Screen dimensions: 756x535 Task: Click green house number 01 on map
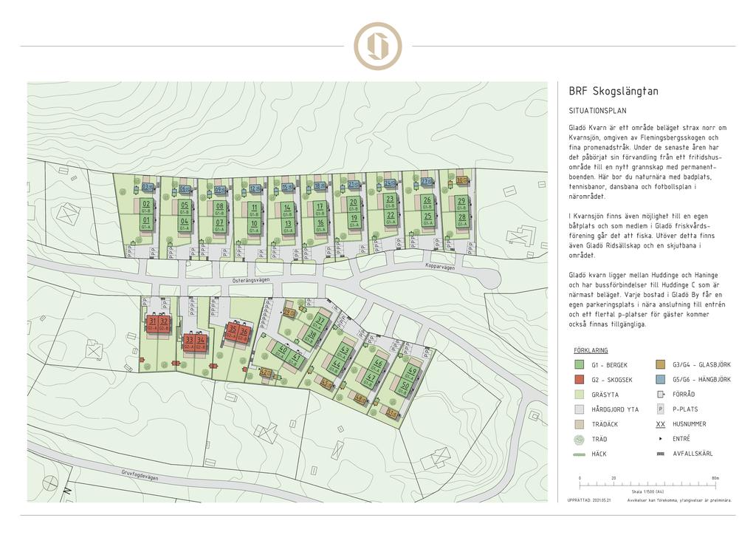click(x=146, y=220)
